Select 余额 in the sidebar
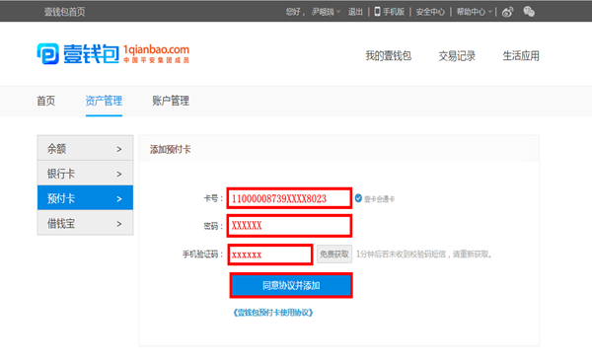The image size is (592, 364). [x=85, y=148]
